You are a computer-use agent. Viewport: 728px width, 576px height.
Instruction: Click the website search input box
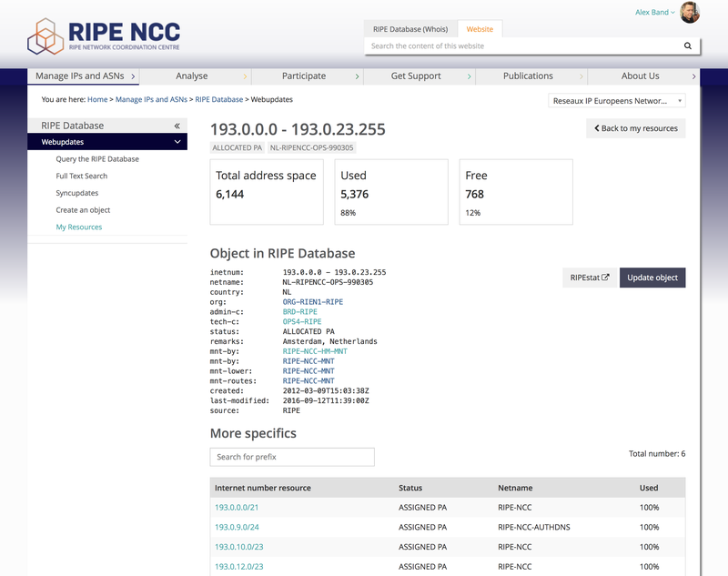[x=523, y=45]
